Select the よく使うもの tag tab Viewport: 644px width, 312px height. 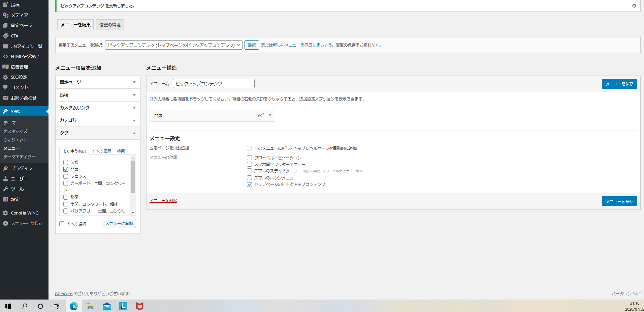point(74,151)
